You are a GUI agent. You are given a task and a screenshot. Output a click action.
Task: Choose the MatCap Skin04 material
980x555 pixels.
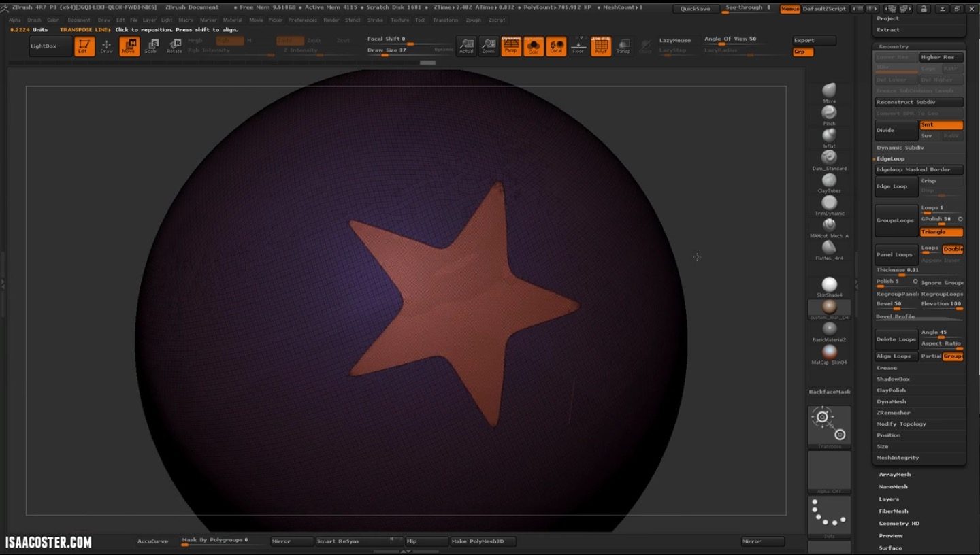click(829, 354)
